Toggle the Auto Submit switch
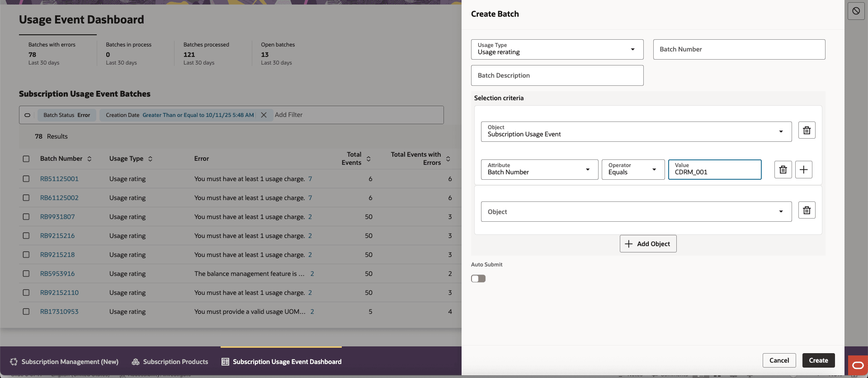Screen dimensions: 868x378 point(478,279)
